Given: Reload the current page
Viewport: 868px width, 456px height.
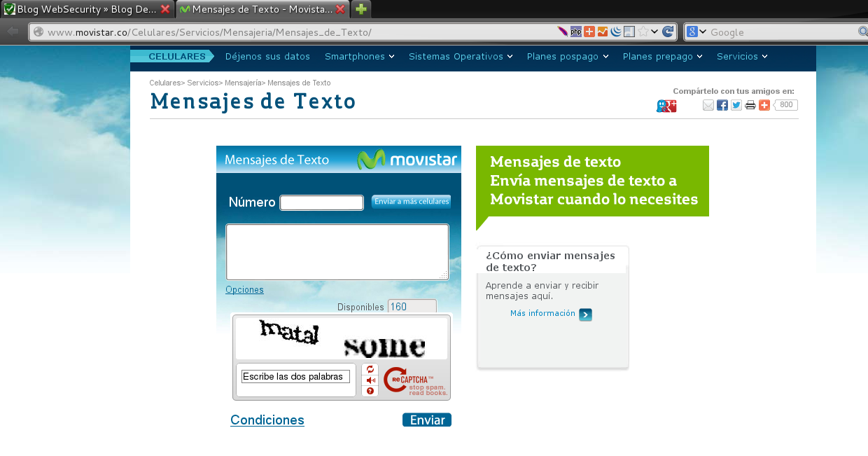Looking at the screenshot, I should tap(668, 32).
